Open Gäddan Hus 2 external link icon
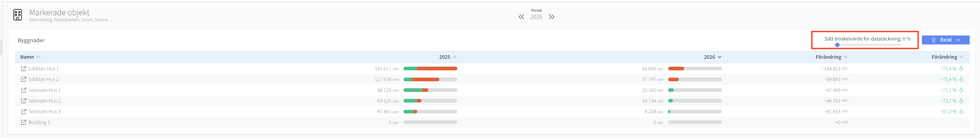 (24, 80)
